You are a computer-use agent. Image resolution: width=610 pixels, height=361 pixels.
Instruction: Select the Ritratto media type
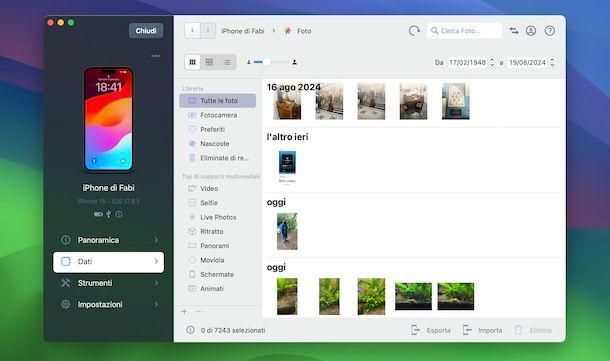[217, 231]
